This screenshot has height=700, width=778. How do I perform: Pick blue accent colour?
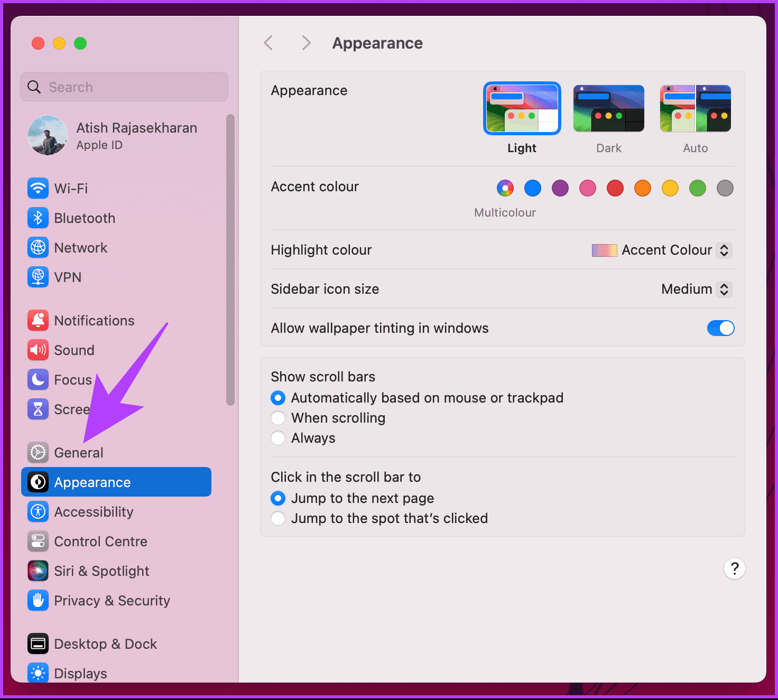[x=533, y=188]
